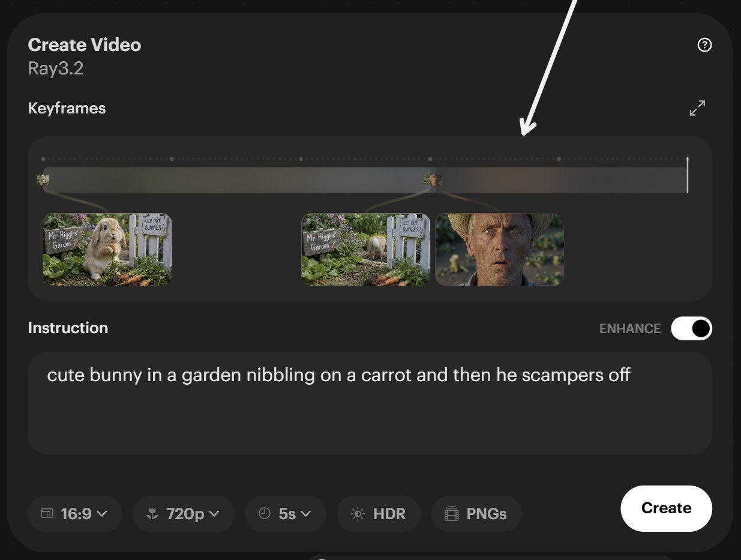Toggle the HDR option
The width and height of the screenshot is (741, 560).
[379, 514]
